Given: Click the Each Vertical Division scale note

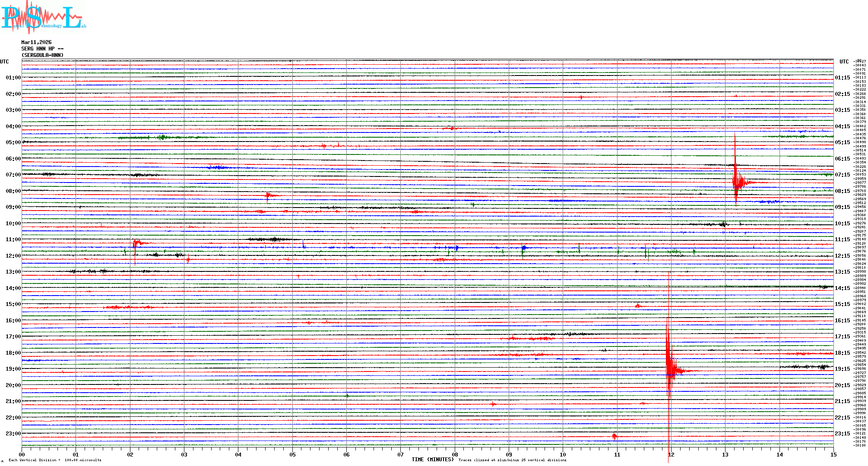Looking at the screenshot, I should point(55,460).
